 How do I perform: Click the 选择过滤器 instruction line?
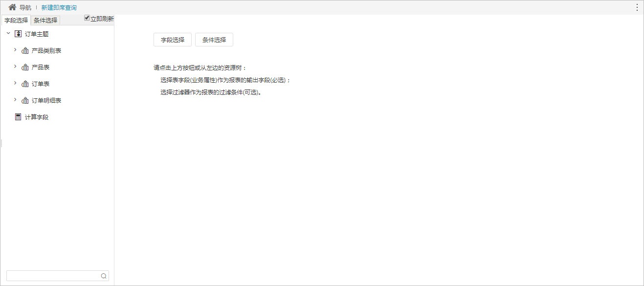pyautogui.click(x=211, y=92)
